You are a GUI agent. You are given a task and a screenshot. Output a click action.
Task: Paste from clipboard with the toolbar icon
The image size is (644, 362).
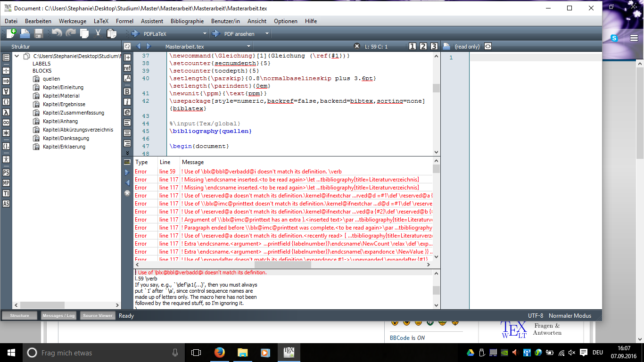pyautogui.click(x=112, y=33)
